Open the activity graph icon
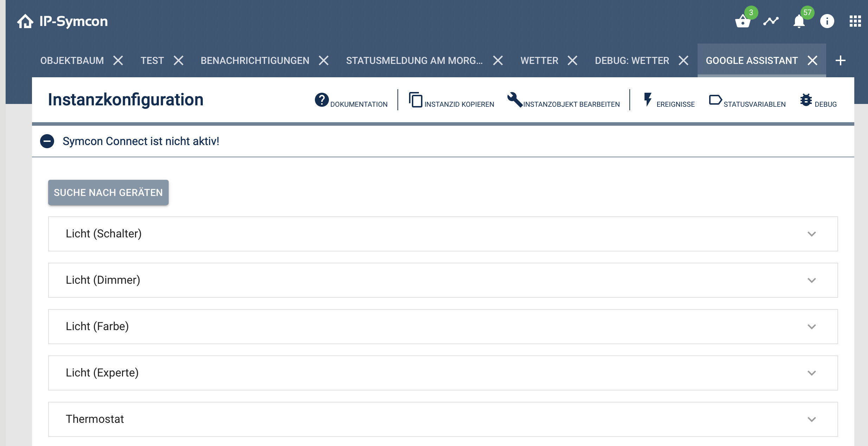 (x=771, y=21)
